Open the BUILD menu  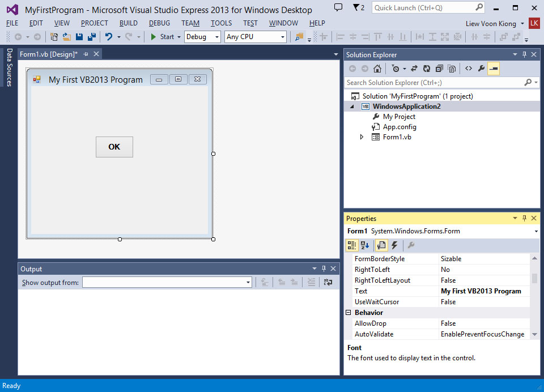(x=129, y=23)
